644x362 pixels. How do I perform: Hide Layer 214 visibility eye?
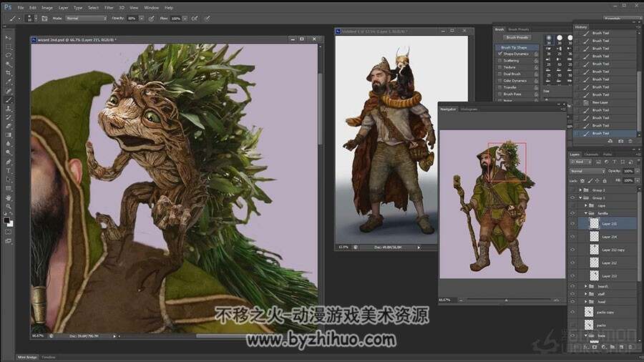572,237
